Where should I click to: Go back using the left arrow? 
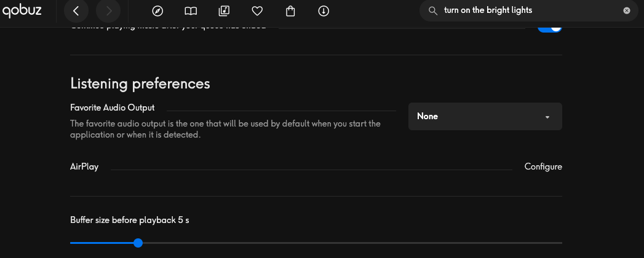tap(76, 11)
